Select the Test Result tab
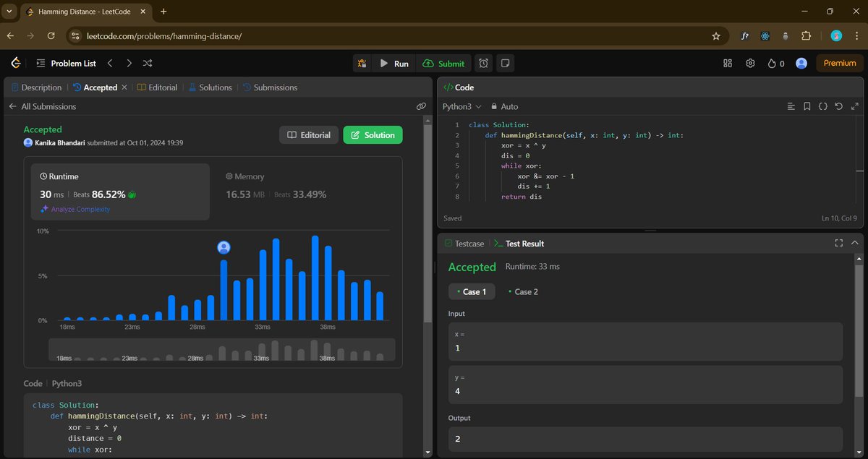This screenshot has height=459, width=868. point(519,244)
